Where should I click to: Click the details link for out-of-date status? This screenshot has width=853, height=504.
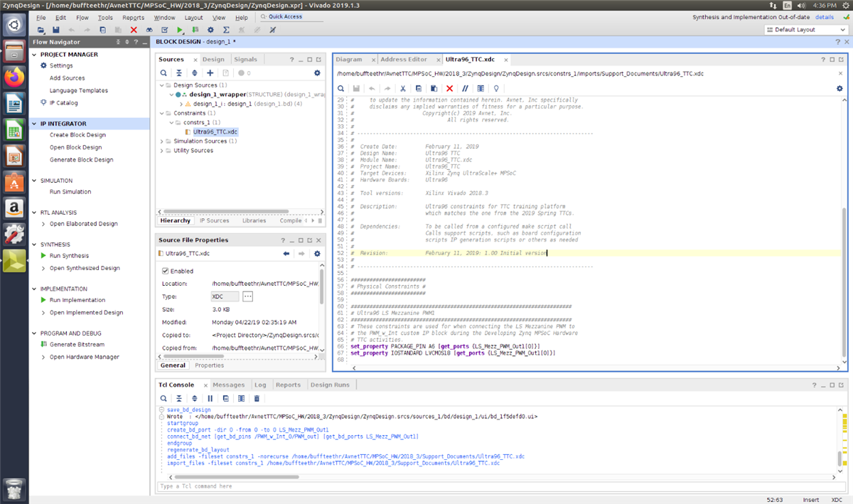coord(825,17)
